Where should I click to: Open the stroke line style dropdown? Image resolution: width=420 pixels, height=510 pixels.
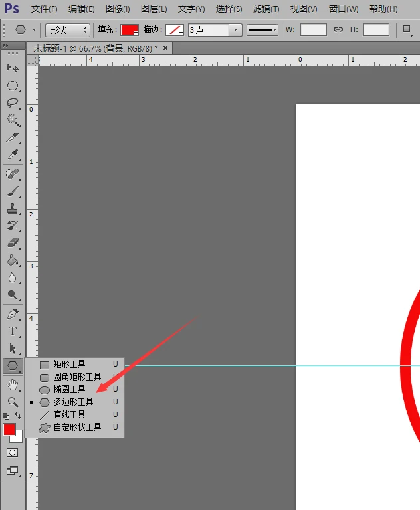262,30
